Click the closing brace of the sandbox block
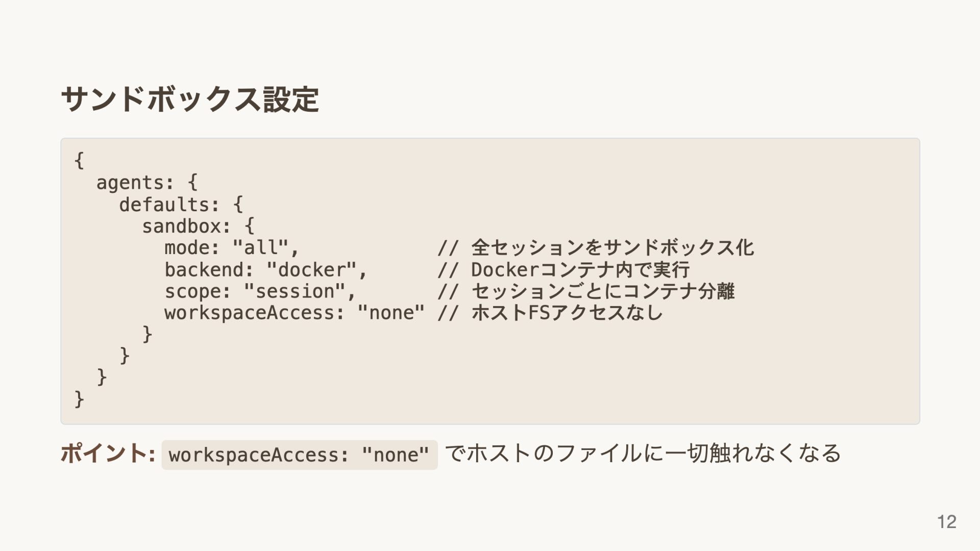980x551 pixels. tap(147, 334)
